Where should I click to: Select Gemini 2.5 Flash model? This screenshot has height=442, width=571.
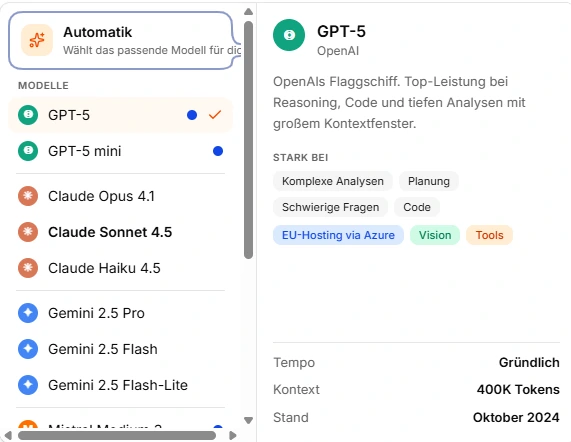pos(120,349)
